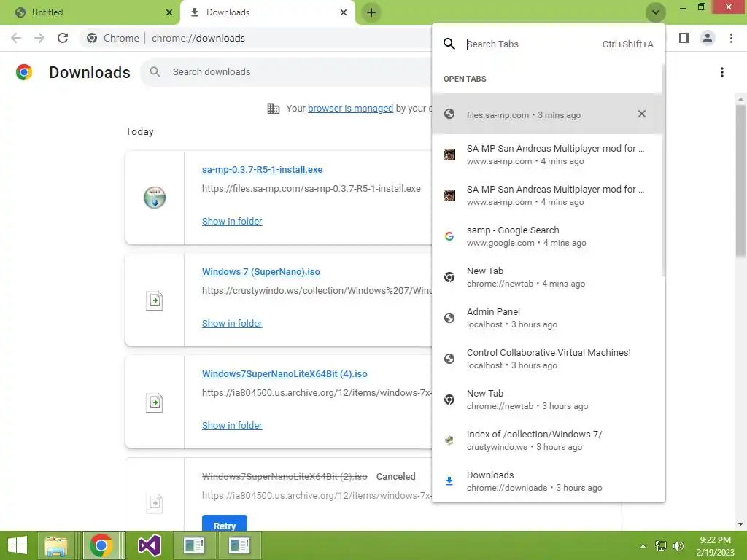Open Windows 7 (SuperNano).iso file link
Viewport: 747px width, 560px height.
(x=260, y=271)
